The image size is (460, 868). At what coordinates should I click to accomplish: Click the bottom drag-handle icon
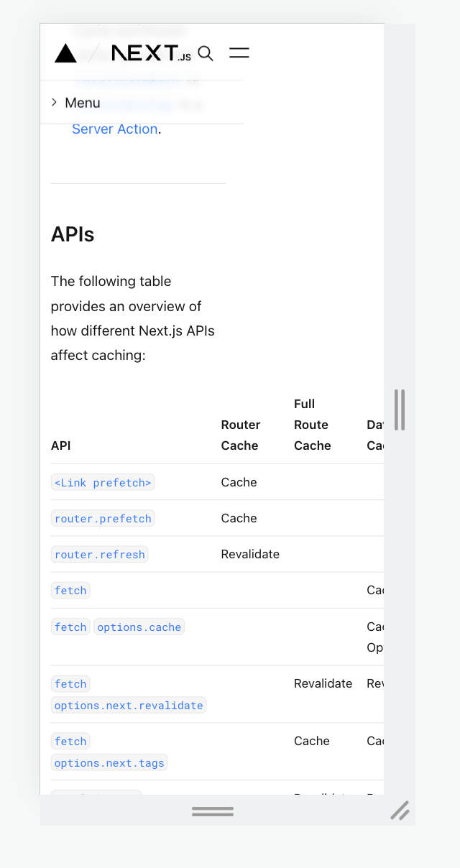tap(212, 811)
